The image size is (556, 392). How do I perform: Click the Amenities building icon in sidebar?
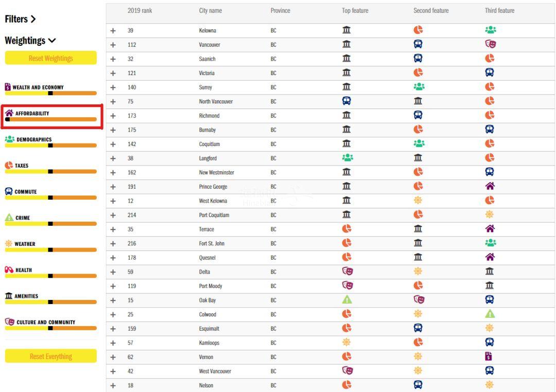[9, 296]
